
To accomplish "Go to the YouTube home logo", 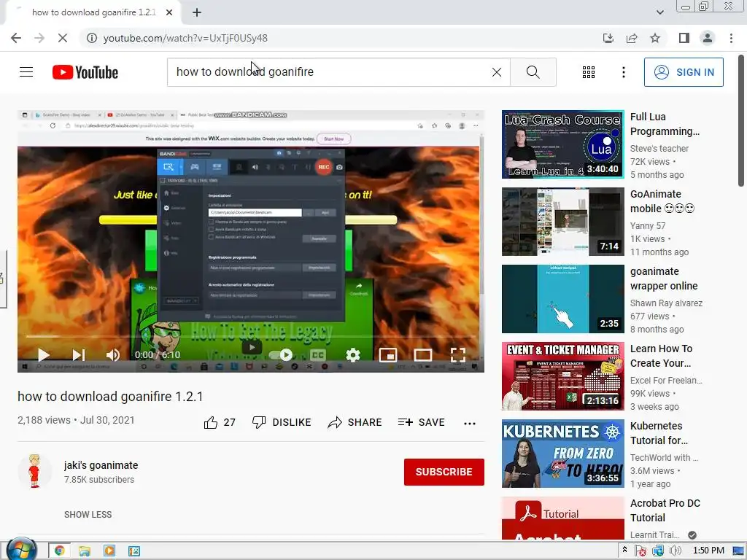I will pyautogui.click(x=85, y=72).
